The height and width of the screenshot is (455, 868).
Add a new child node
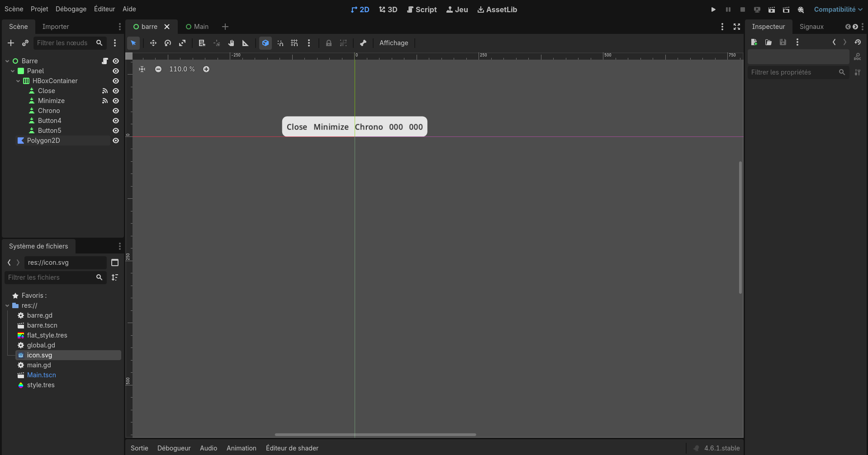11,43
